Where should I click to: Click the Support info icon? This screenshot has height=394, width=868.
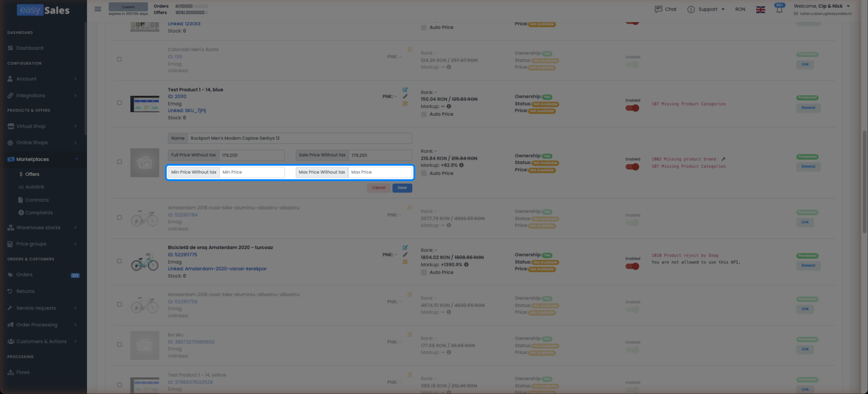click(691, 9)
